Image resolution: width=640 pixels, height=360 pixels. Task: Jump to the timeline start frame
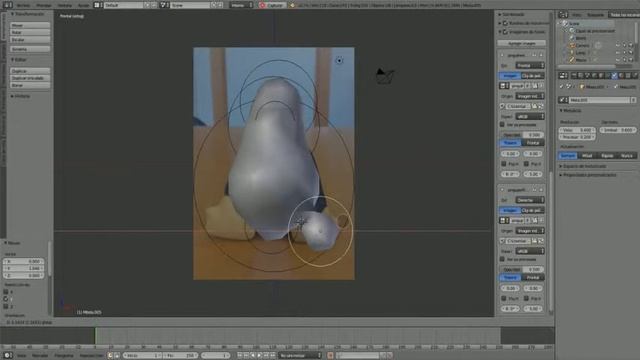click(x=240, y=356)
